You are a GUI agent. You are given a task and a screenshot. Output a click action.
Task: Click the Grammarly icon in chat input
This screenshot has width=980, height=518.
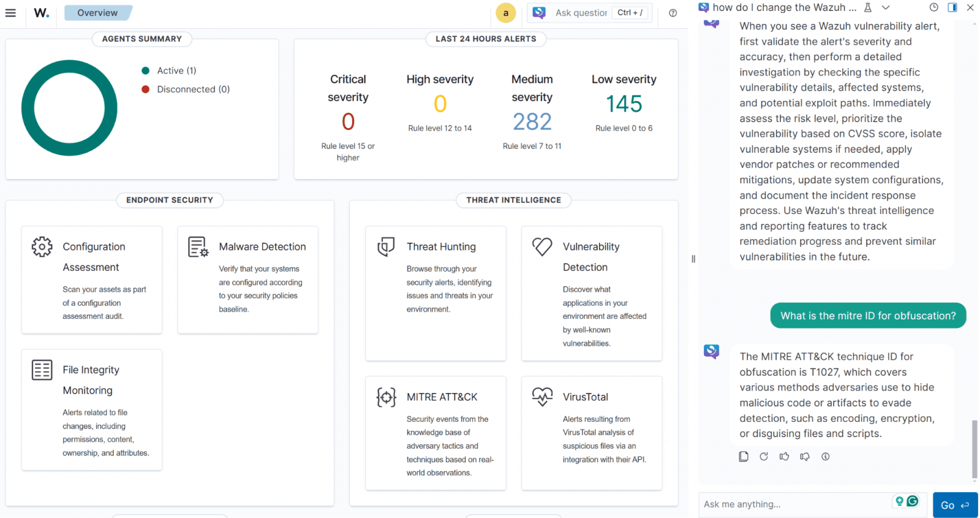tap(913, 501)
